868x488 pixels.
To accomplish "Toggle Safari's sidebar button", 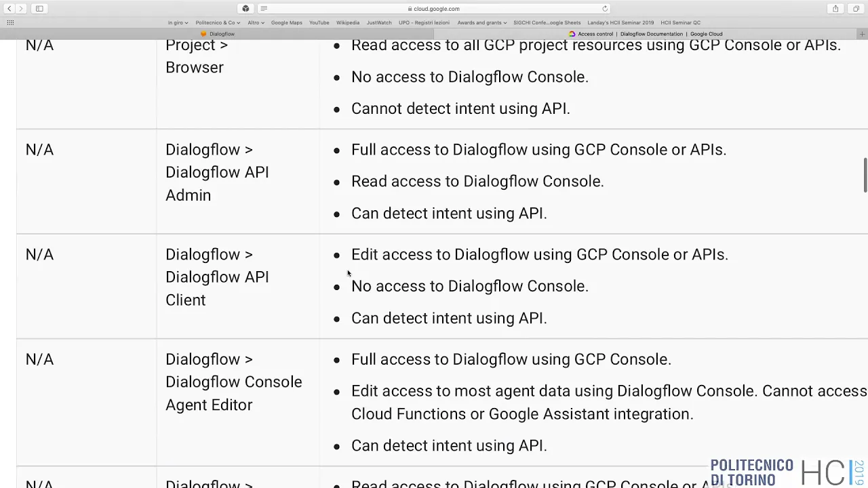I will [x=39, y=9].
